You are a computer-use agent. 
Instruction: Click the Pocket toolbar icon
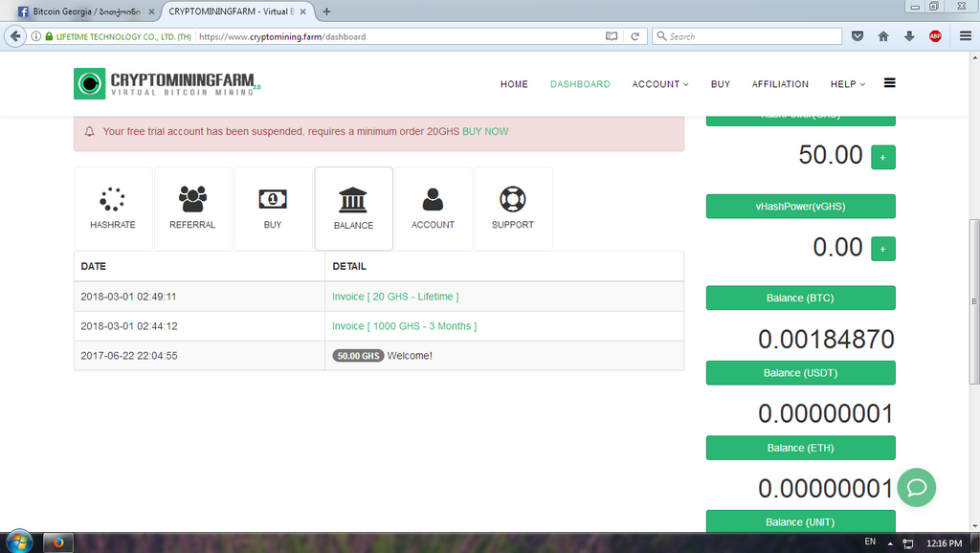coord(857,36)
